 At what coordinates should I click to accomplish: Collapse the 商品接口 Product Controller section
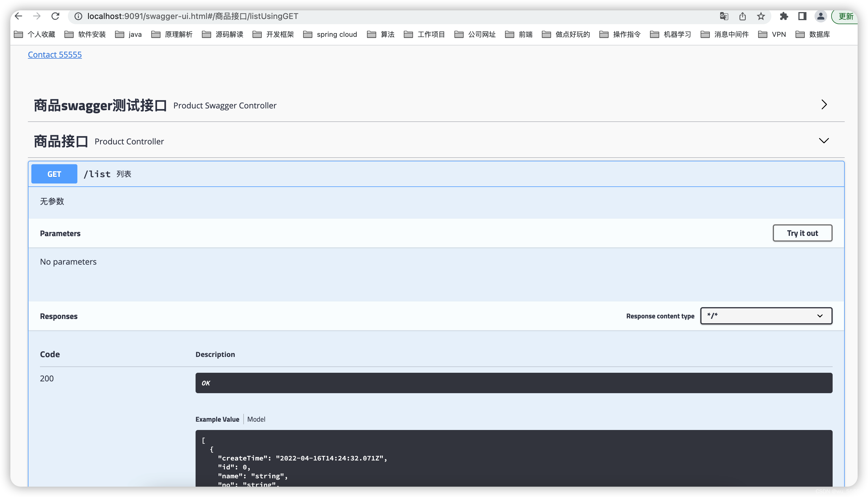(x=824, y=141)
